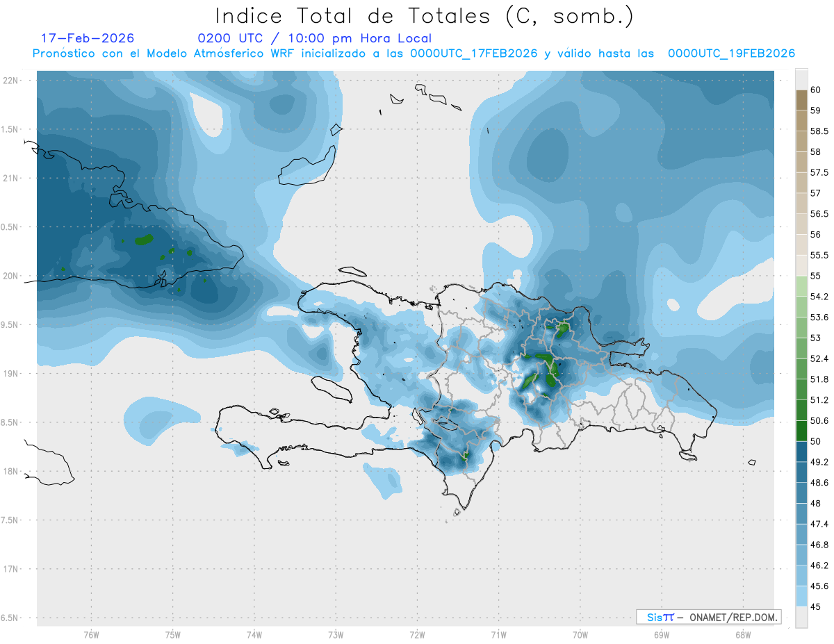Viewport: 834px width, 644px height.
Task: Click the longitude label '71W'
Action: coord(498,634)
